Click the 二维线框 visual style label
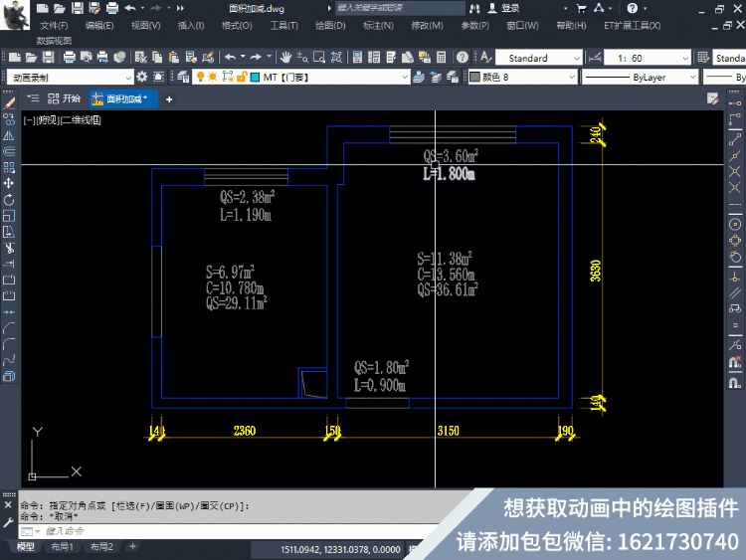This screenshot has width=746, height=560. click(x=80, y=120)
